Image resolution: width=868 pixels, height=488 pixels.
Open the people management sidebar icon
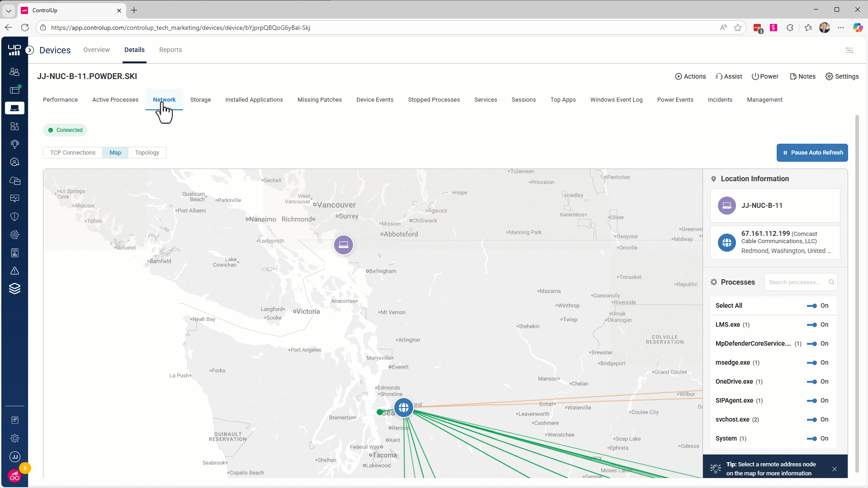[14, 71]
